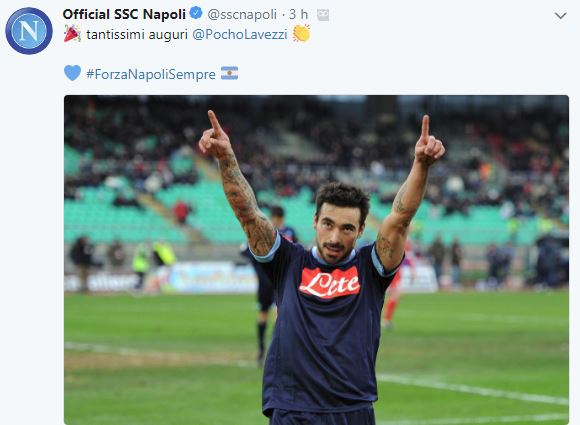Open the @sscnapoli handle link
This screenshot has width=580, height=425.
point(242,14)
